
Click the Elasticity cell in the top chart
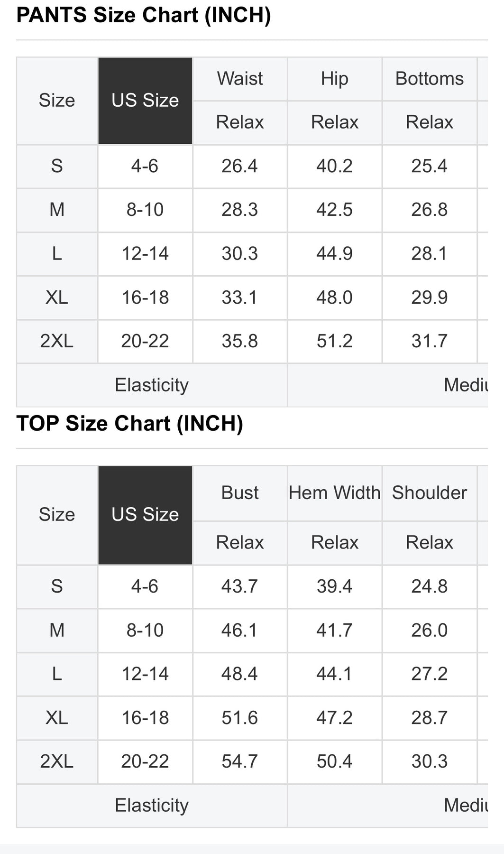152,805
